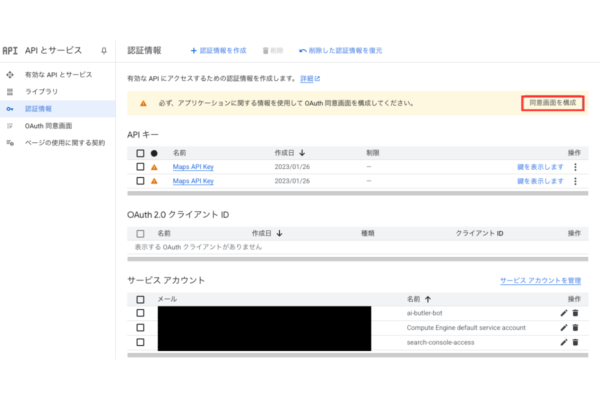This screenshot has height=400, width=600.
Task: Open サービス アカウントを管理 link
Action: point(540,281)
